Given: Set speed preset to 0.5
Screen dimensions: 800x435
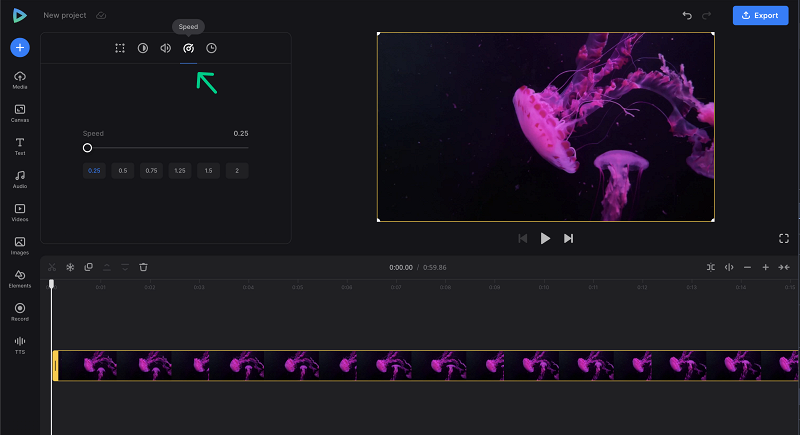Looking at the screenshot, I should pyautogui.click(x=123, y=171).
